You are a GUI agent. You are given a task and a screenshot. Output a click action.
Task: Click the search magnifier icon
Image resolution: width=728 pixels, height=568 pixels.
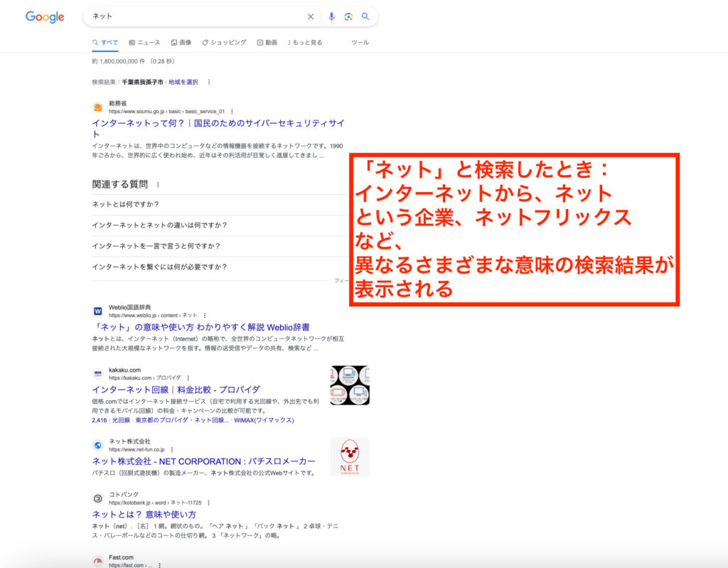(x=365, y=16)
